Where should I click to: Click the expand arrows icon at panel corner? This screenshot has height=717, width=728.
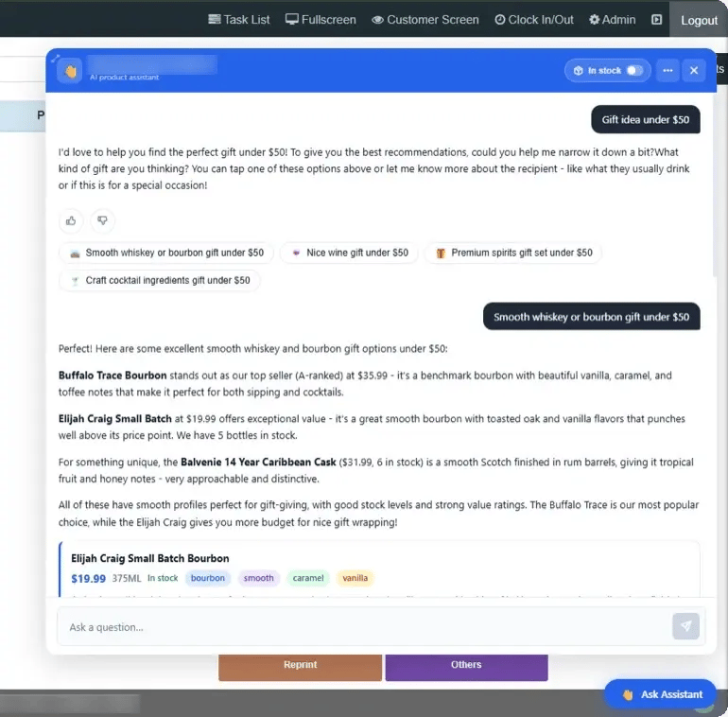(55, 59)
